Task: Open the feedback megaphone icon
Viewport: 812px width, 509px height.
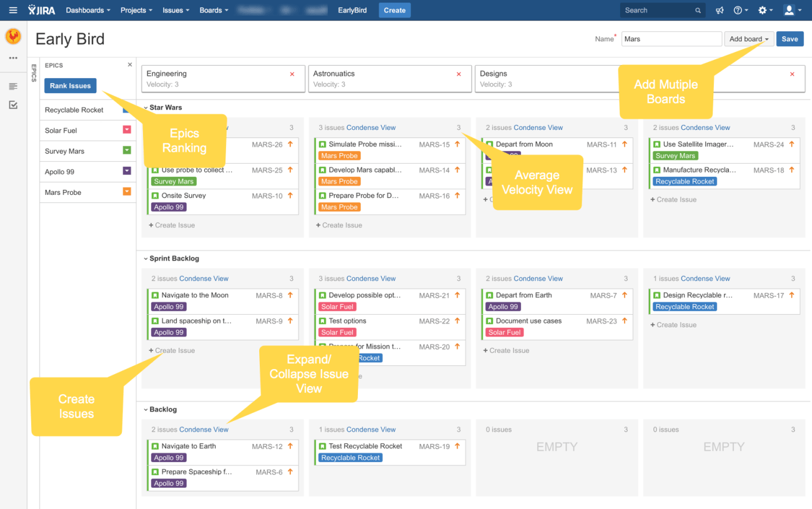Action: pos(720,10)
